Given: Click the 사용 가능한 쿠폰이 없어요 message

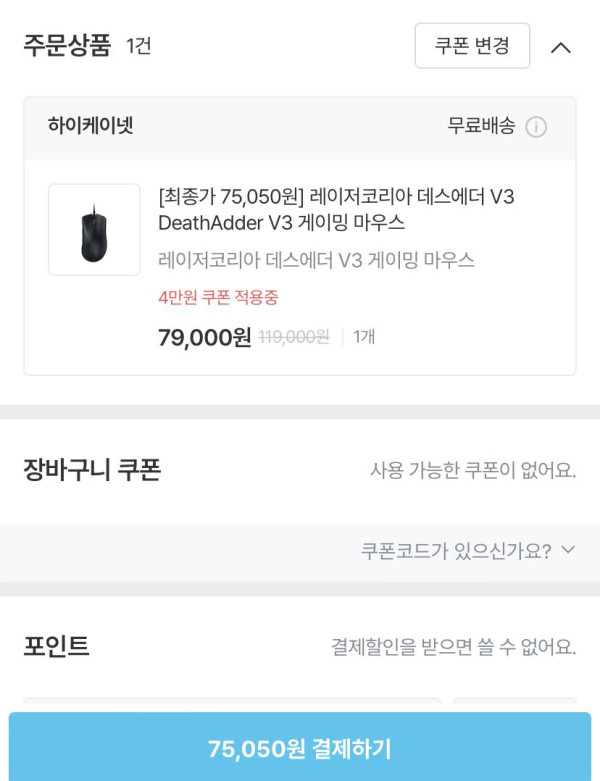Looking at the screenshot, I should click(473, 470).
